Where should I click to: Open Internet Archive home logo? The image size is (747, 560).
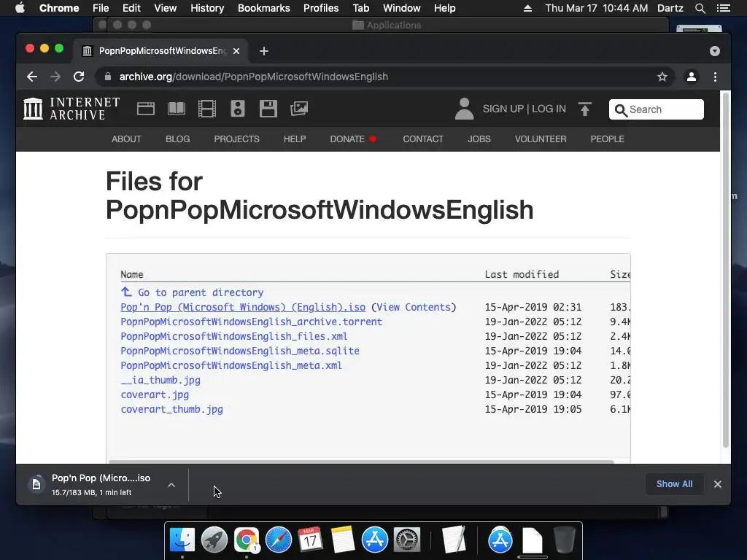tap(71, 109)
